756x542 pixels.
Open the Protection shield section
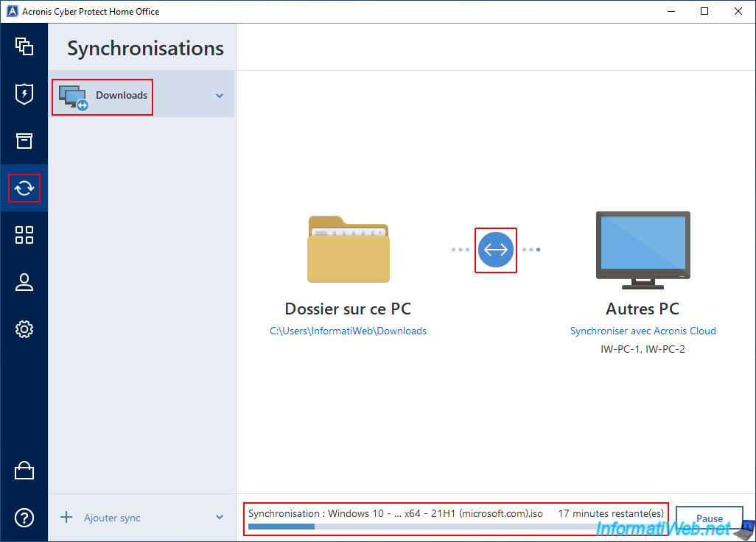[x=24, y=94]
